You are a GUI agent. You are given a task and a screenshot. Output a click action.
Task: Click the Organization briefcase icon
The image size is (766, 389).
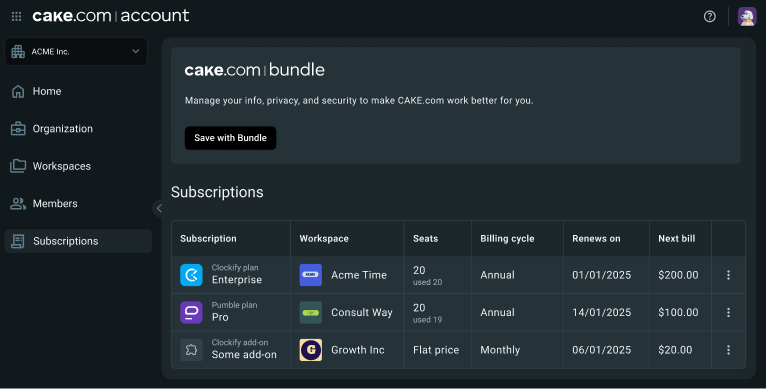(18, 129)
